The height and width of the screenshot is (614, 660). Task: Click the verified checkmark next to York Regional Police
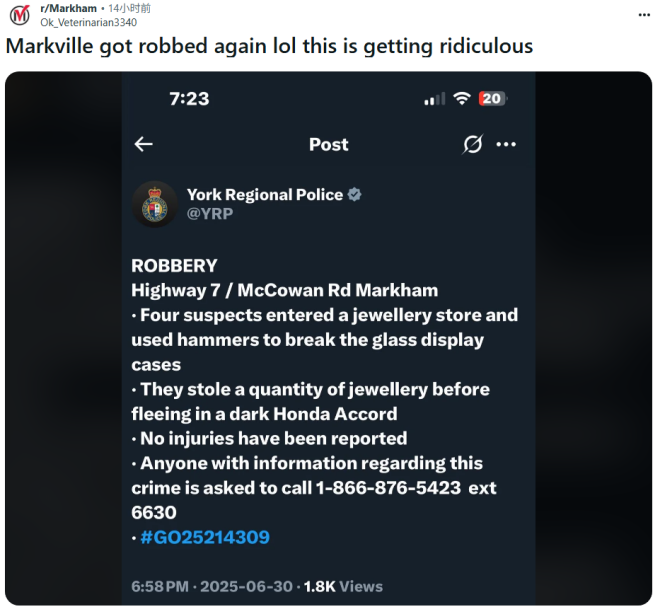click(354, 194)
